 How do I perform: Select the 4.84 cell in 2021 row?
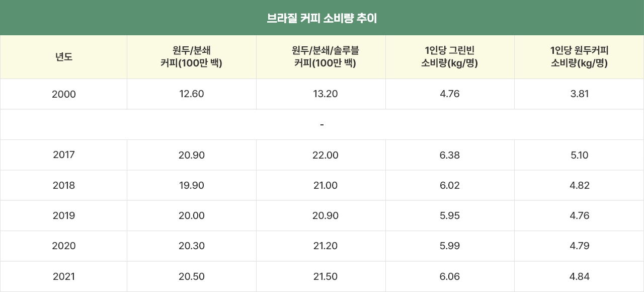[x=580, y=276]
